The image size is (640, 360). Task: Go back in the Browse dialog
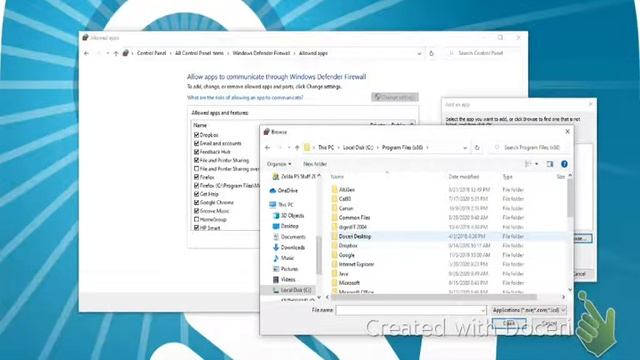[268, 148]
